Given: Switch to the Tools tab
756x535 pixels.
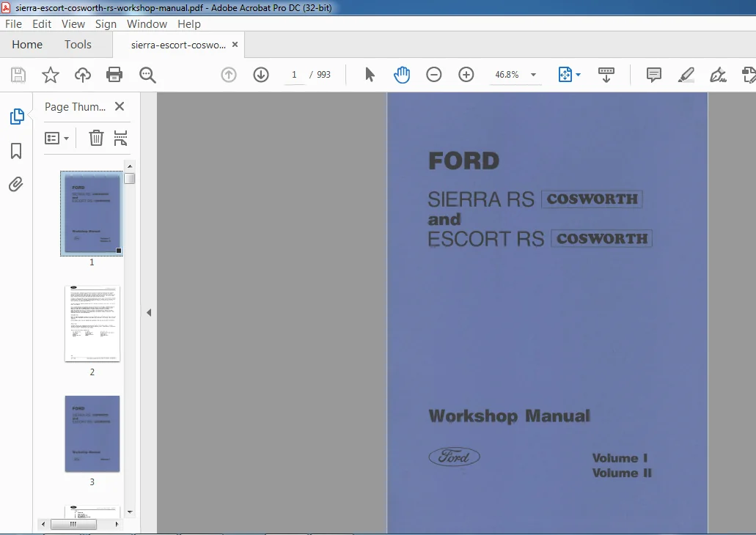Looking at the screenshot, I should pos(78,45).
